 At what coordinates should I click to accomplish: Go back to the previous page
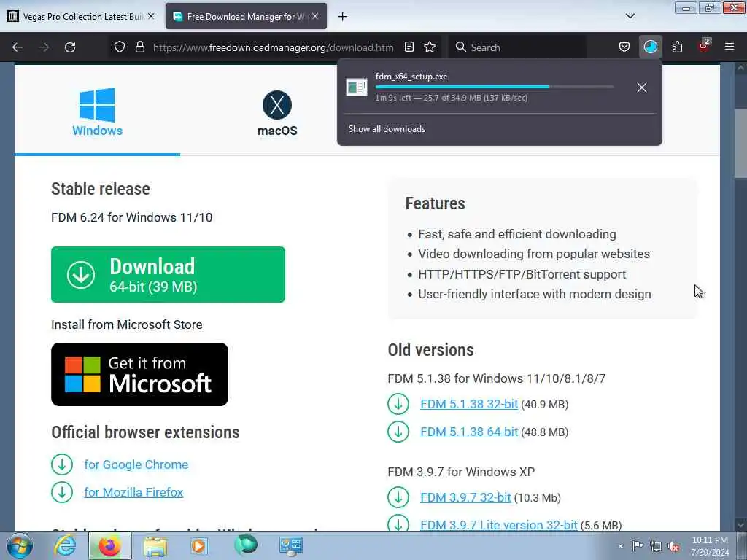coord(18,47)
